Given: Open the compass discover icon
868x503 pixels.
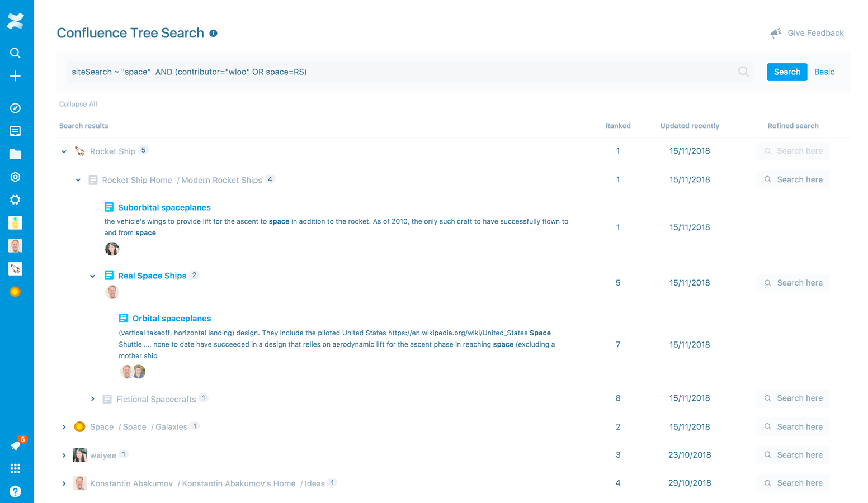Looking at the screenshot, I should point(15,108).
